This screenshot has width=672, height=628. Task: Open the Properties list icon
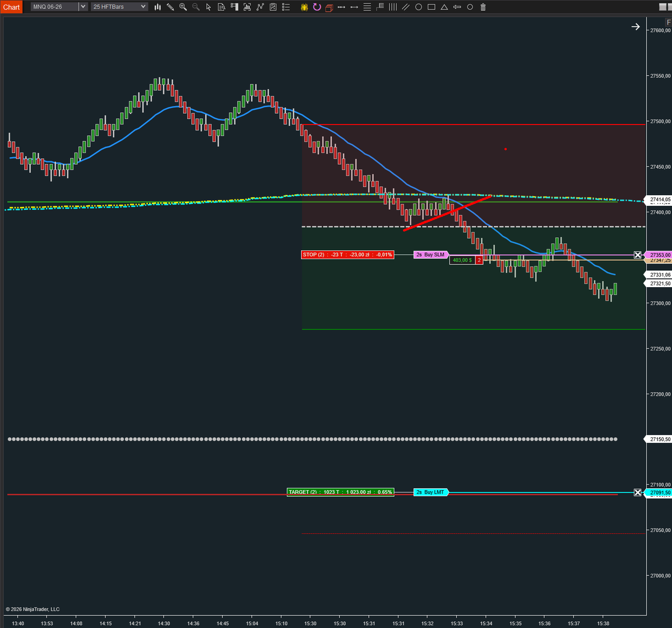(x=286, y=7)
